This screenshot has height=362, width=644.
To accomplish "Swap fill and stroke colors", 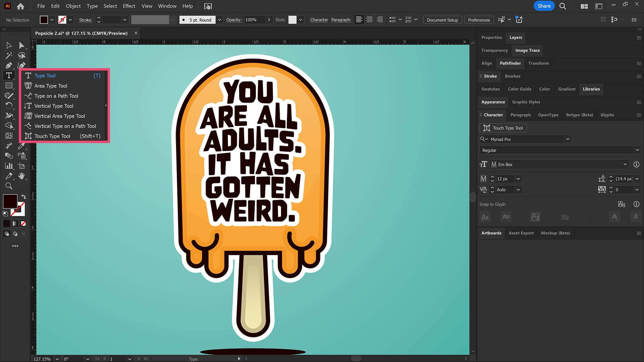I will point(23,196).
